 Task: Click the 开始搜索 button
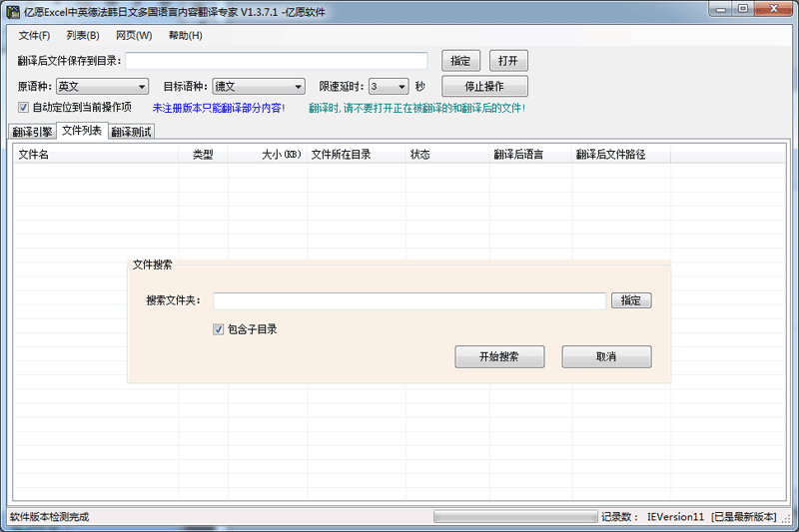[499, 357]
